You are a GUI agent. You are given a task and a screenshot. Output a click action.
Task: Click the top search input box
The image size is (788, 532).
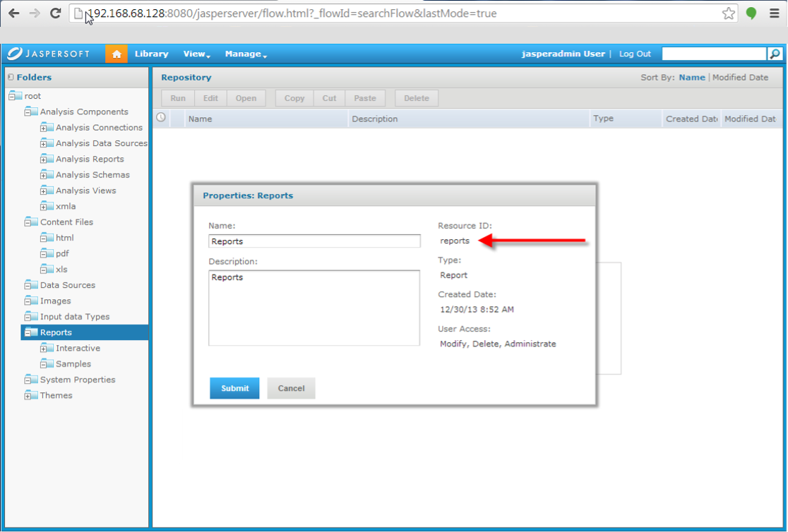pyautogui.click(x=714, y=54)
